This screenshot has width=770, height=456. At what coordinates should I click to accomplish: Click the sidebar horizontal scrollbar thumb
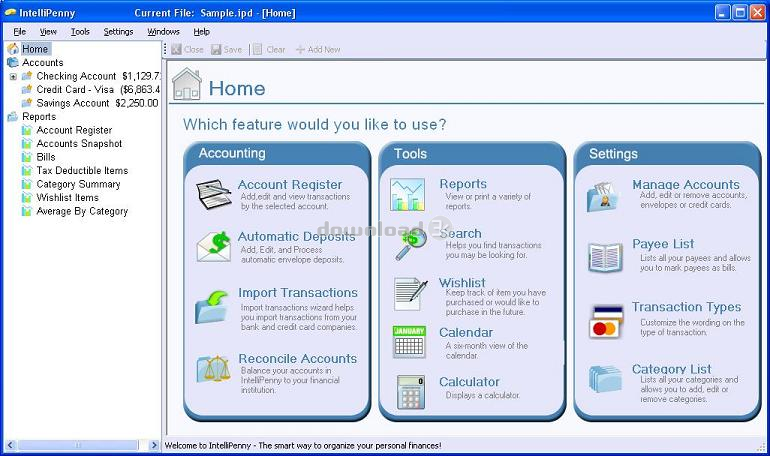click(x=78, y=445)
